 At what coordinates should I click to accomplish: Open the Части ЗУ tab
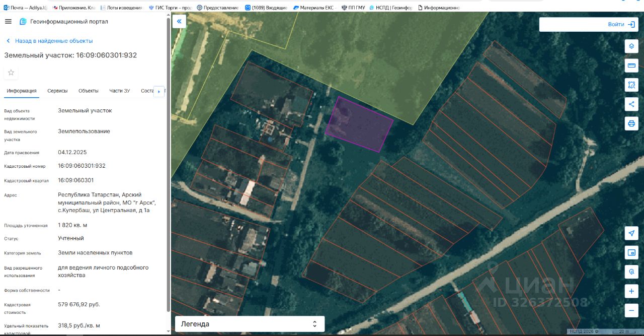[x=120, y=91]
